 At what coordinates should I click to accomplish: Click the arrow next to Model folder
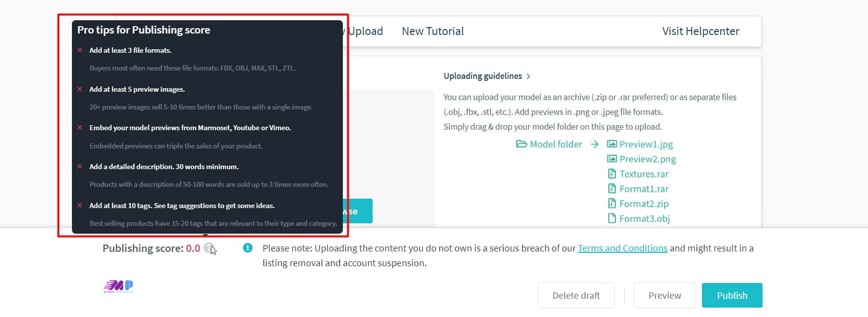(595, 144)
